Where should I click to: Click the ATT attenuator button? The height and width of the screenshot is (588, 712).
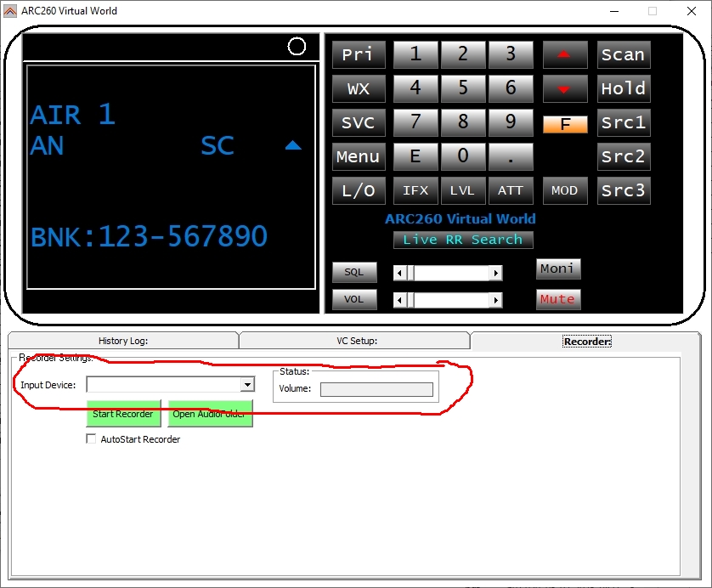pyautogui.click(x=511, y=190)
